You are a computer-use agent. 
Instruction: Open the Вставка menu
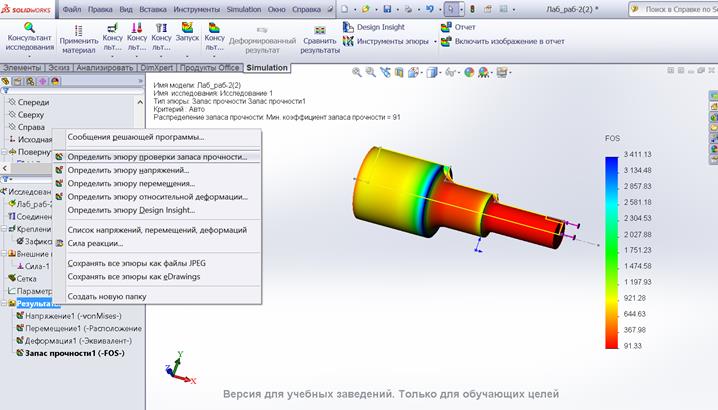coord(152,9)
